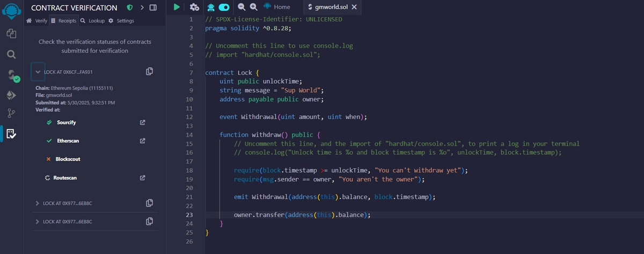
Task: Open the Verify tab
Action: point(37,20)
